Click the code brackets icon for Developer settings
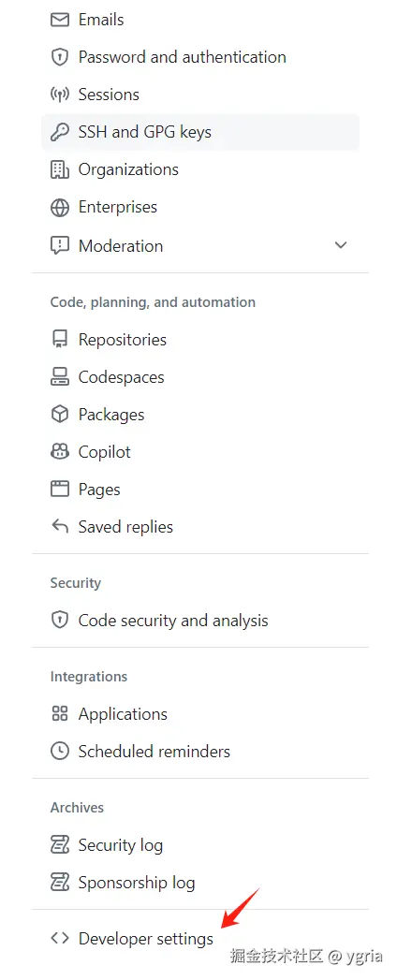The width and height of the screenshot is (397, 980). pos(59,938)
